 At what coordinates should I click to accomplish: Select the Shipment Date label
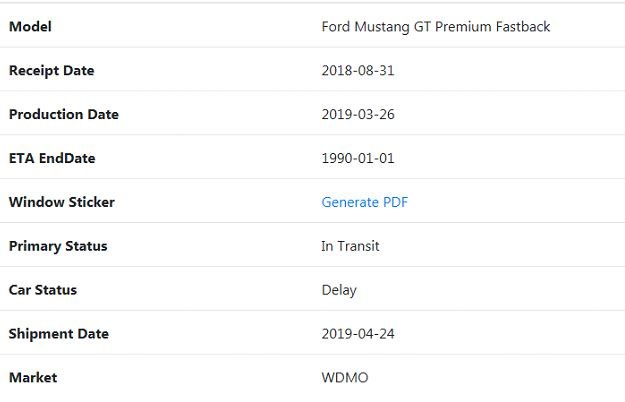click(x=58, y=334)
